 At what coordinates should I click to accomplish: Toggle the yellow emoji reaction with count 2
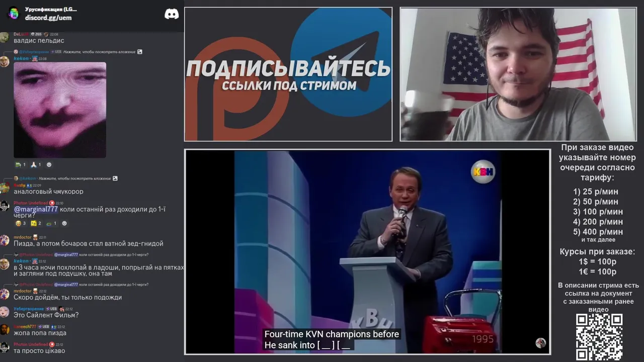tap(36, 223)
